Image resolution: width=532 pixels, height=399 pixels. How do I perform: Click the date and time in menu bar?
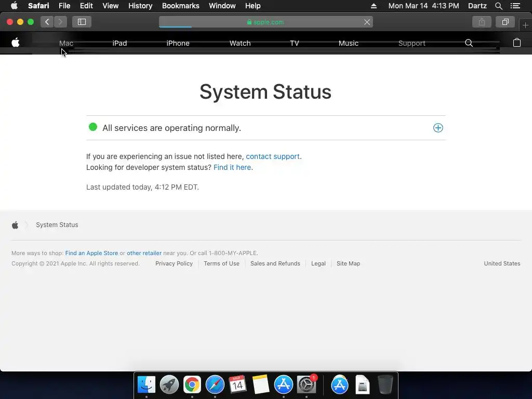[x=423, y=6]
